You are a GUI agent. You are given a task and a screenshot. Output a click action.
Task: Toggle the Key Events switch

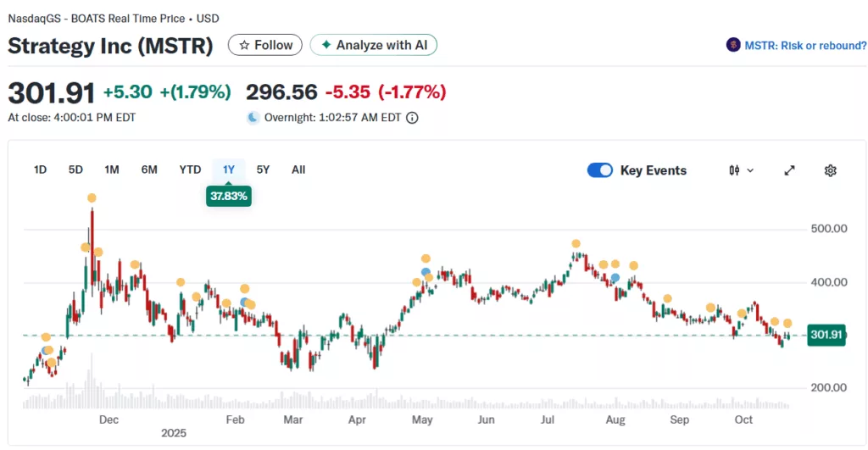(x=600, y=170)
